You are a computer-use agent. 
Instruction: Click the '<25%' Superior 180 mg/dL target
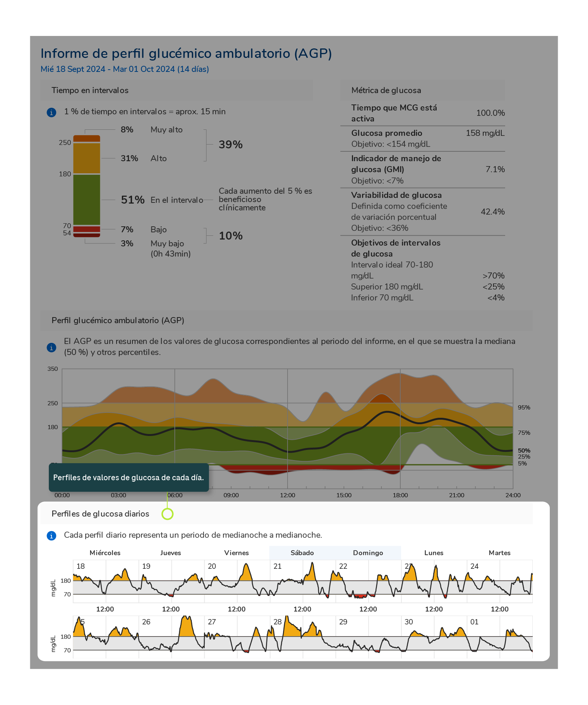pyautogui.click(x=493, y=287)
